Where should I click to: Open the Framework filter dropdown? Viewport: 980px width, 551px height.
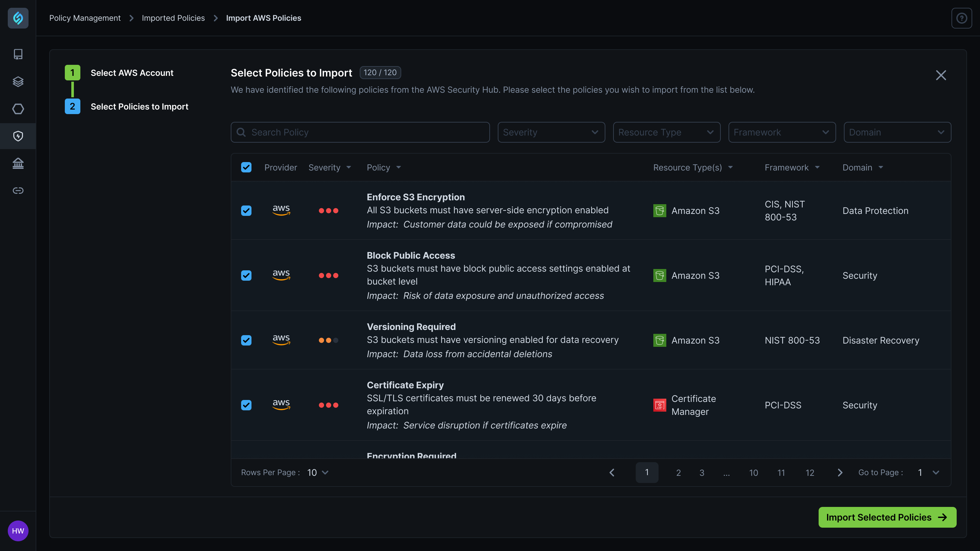(782, 132)
